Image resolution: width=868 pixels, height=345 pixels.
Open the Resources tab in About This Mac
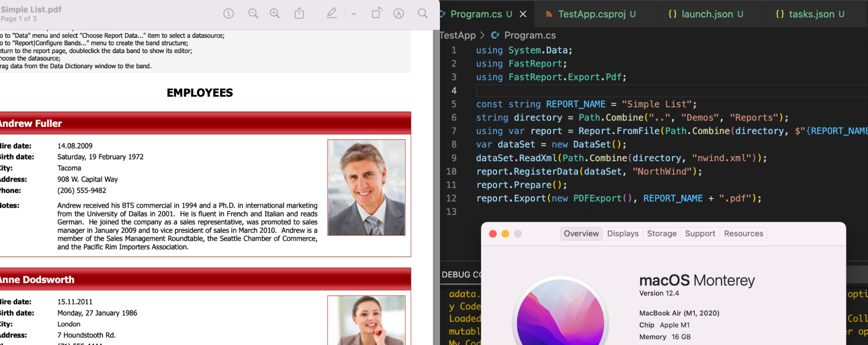pyautogui.click(x=743, y=234)
